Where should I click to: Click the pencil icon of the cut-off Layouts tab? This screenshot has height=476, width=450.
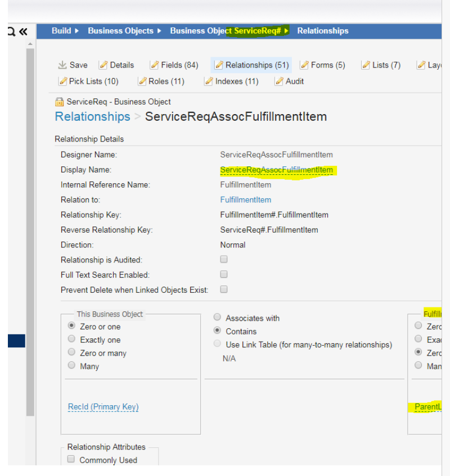coord(421,65)
